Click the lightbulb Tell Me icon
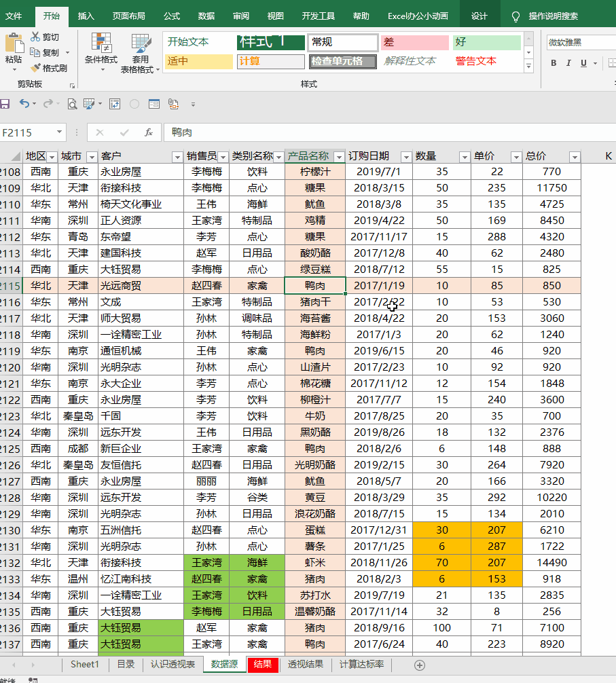This screenshot has width=616, height=683. tap(515, 17)
